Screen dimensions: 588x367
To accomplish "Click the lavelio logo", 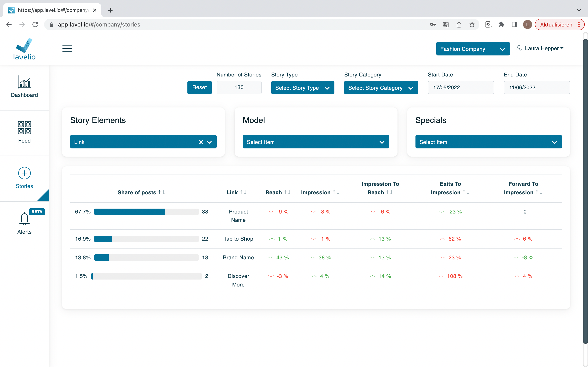I will (x=24, y=49).
